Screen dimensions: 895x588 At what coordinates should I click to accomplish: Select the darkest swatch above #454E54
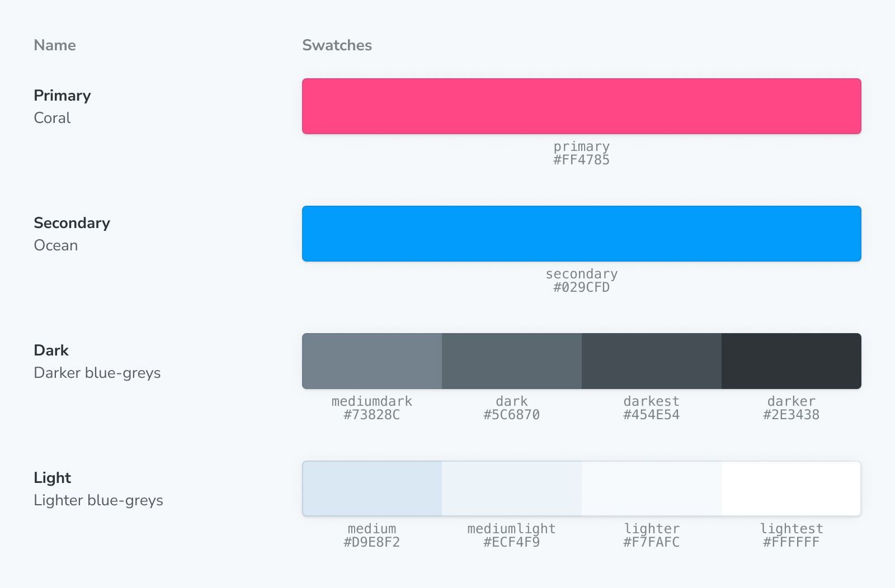(652, 361)
